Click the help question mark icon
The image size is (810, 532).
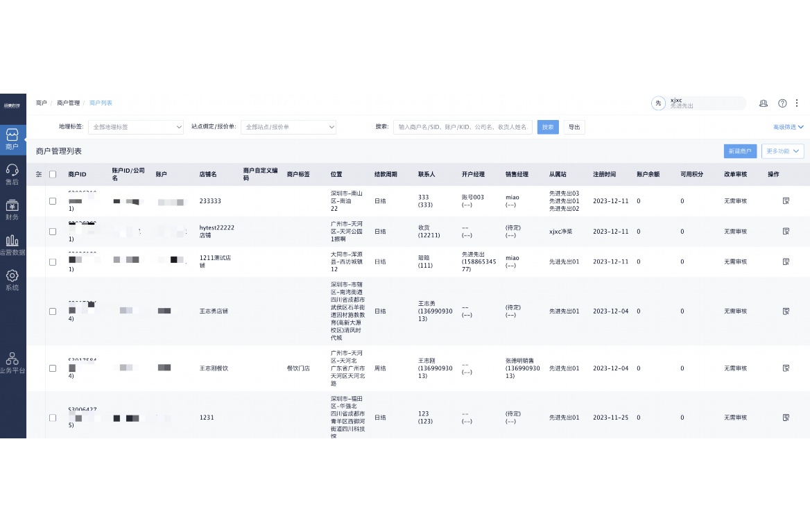pos(782,103)
